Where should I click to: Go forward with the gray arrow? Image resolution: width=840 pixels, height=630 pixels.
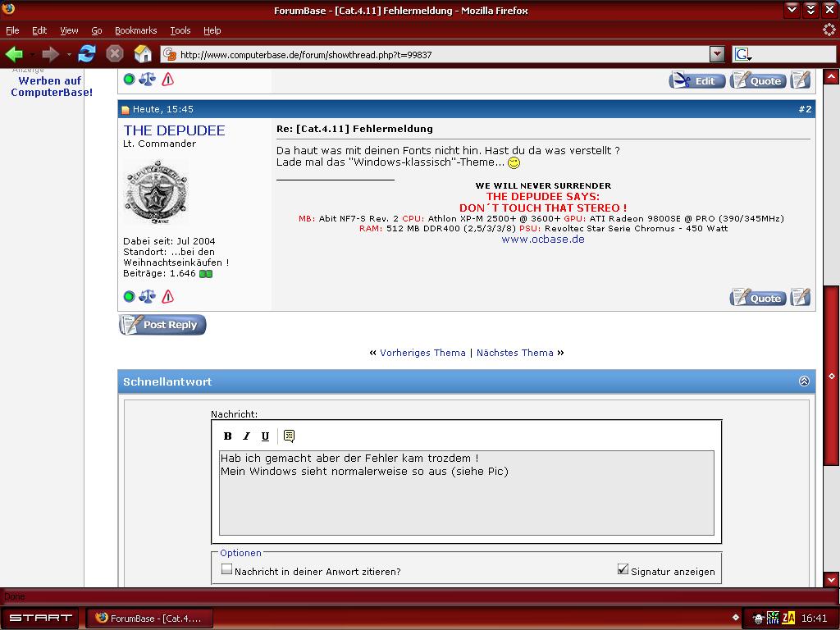pyautogui.click(x=50, y=54)
